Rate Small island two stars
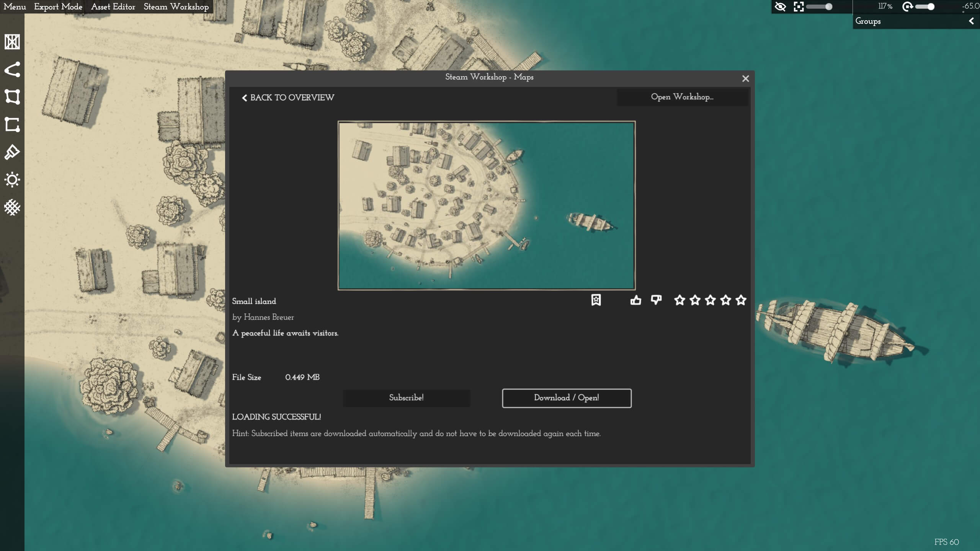980x551 pixels. click(695, 300)
